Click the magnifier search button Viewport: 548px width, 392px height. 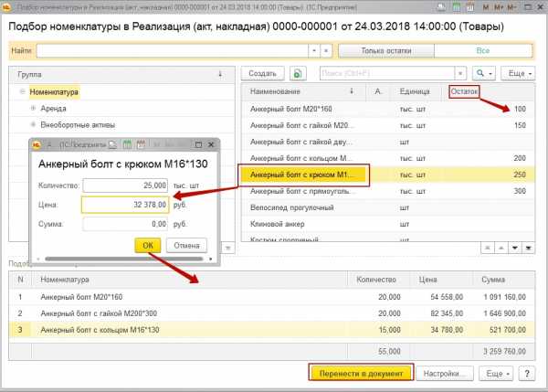tap(484, 73)
